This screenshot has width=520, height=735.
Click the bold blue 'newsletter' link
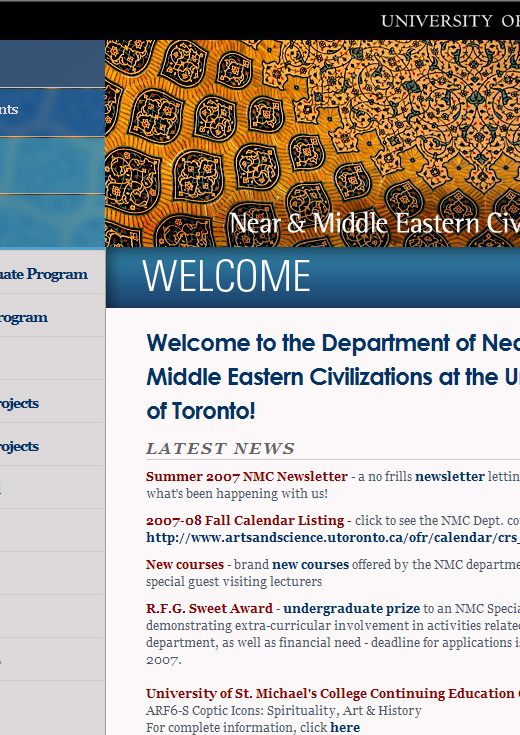[x=450, y=476]
